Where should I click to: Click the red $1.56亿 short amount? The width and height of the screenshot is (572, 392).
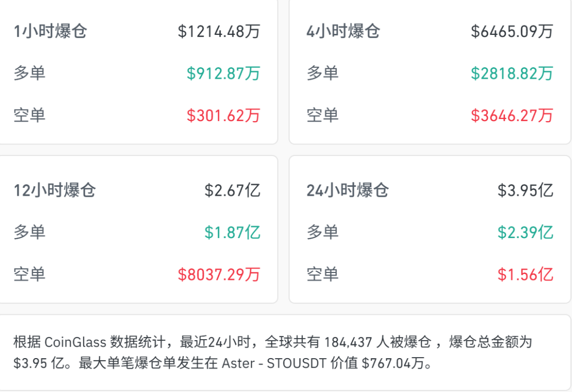coord(525,274)
